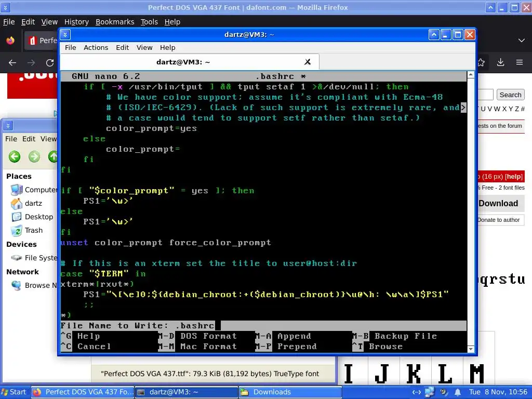Click ^G Help shortcut in nano
The width and height of the screenshot is (532, 399).
tap(80, 336)
